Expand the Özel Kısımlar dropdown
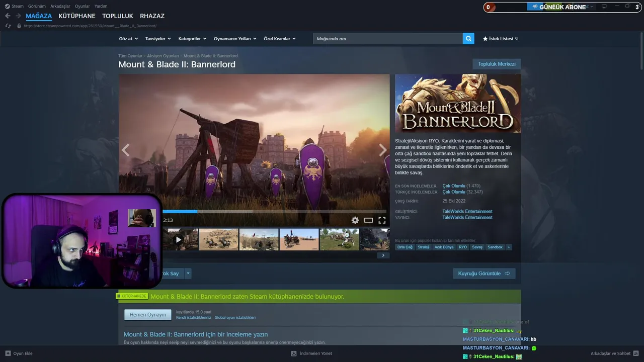The image size is (644, 362). [x=280, y=39]
